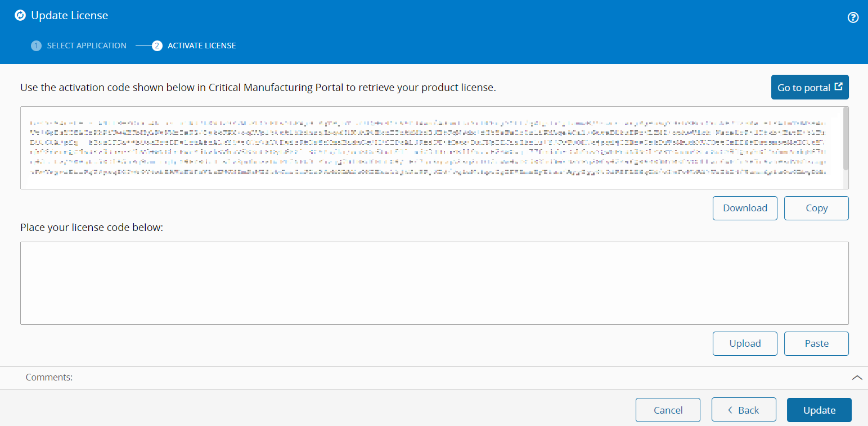Click the step 1 number circle

point(36,46)
